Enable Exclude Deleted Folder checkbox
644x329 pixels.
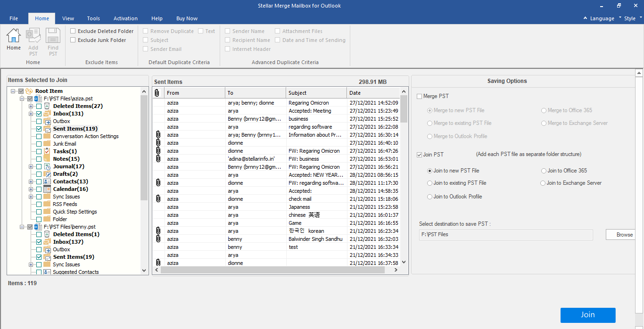pyautogui.click(x=73, y=31)
